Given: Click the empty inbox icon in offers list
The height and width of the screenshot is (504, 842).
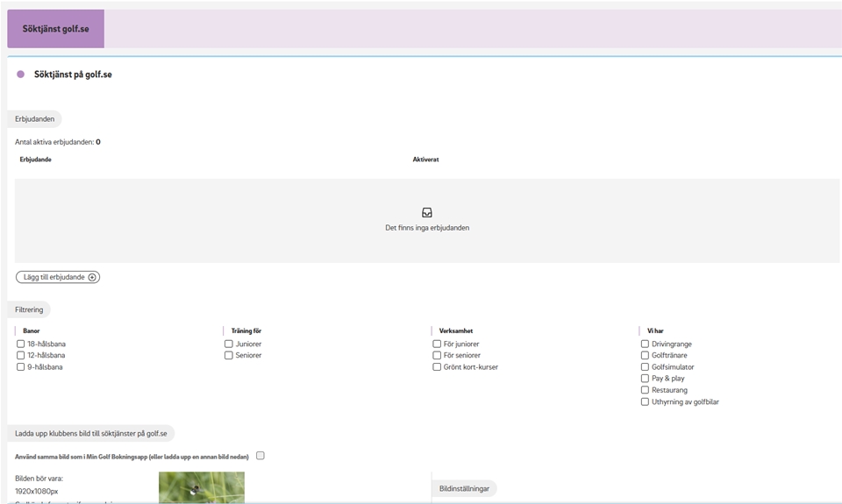Looking at the screenshot, I should [426, 213].
